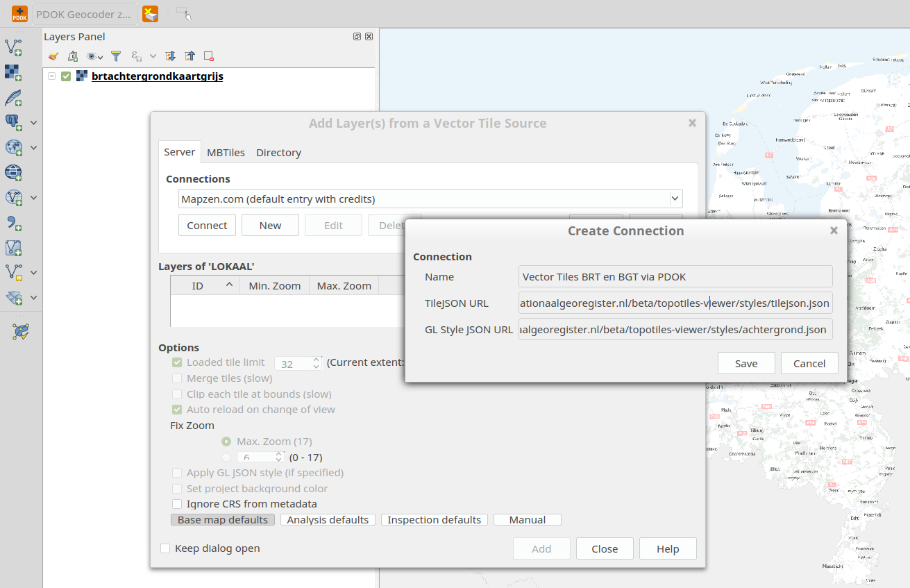Select the Add PostGIS Layer elephant icon
The width and height of the screenshot is (910, 588).
[13, 122]
